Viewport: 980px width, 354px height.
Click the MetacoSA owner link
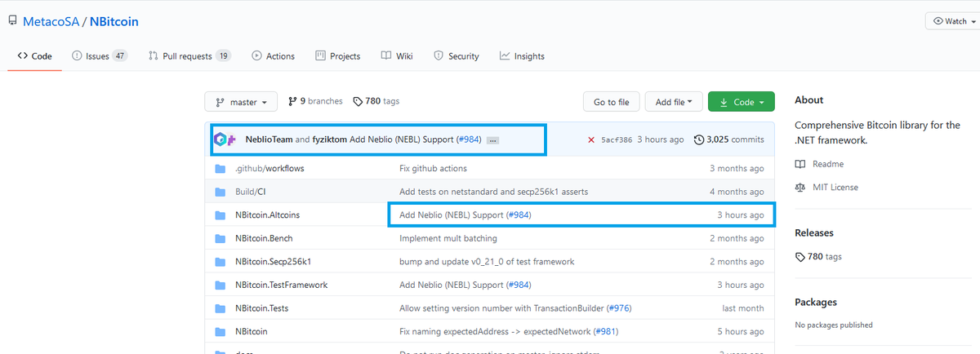click(x=51, y=22)
